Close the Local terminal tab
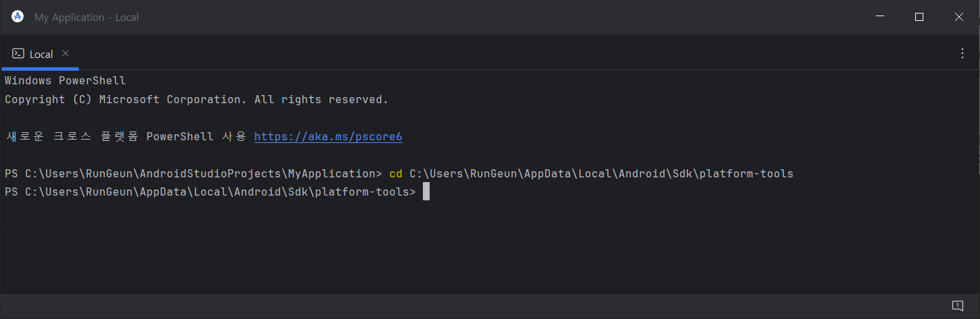This screenshot has height=319, width=980. [x=65, y=53]
